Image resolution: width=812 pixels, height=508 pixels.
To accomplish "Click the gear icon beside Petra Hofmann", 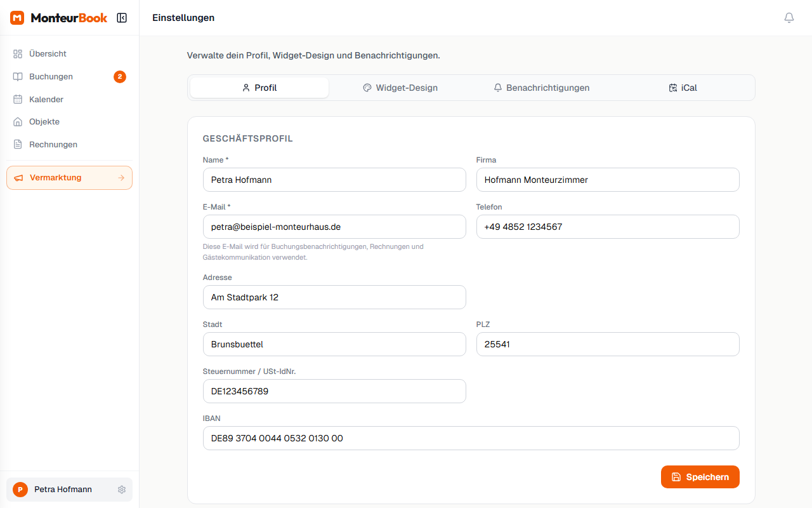I will (x=122, y=490).
